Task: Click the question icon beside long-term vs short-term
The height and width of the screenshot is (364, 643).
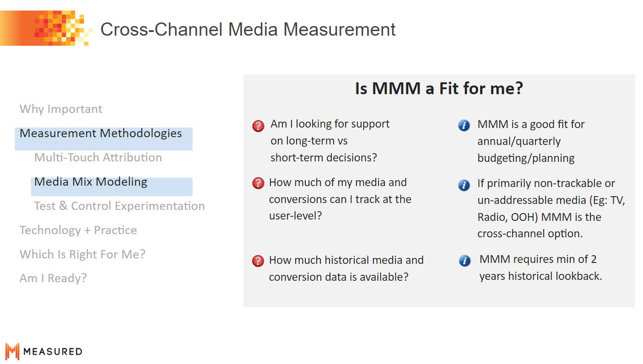Action: [259, 126]
